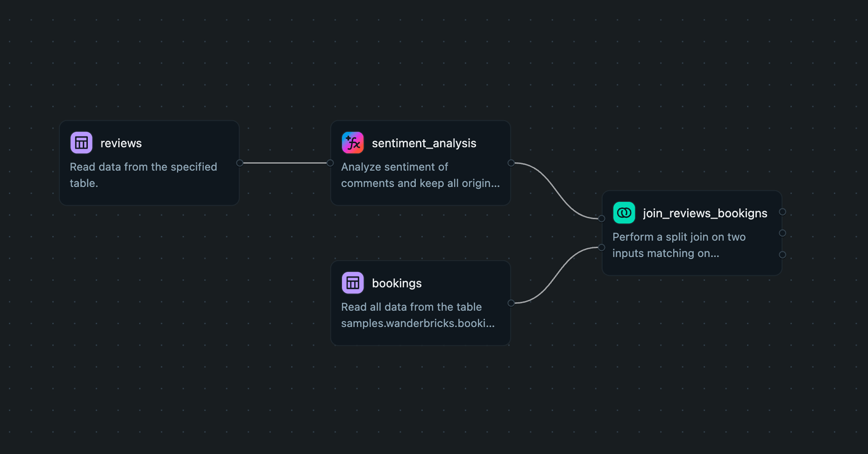This screenshot has width=868, height=454.
Task: Click the join node top output port
Action: (782, 212)
